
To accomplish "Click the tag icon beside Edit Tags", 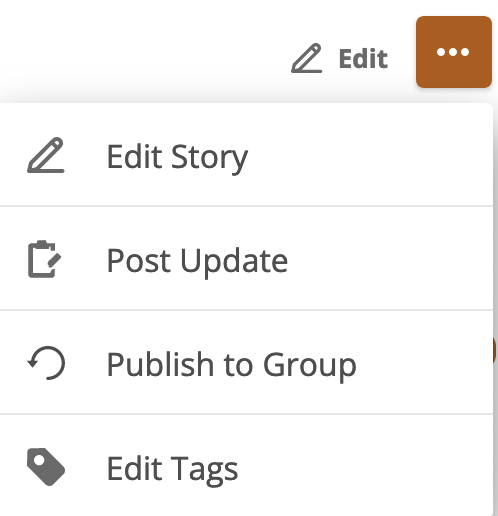I will [46, 467].
